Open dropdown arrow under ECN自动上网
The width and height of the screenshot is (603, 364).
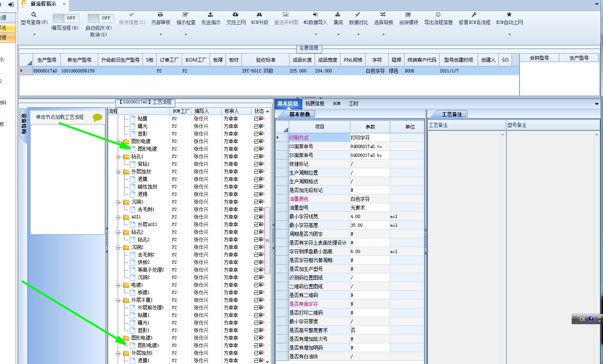(x=510, y=35)
